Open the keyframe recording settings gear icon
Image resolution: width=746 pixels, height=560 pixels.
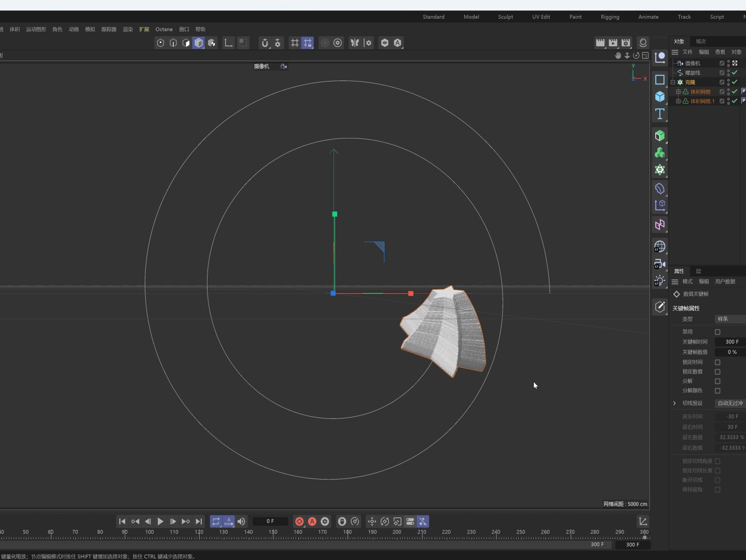[x=324, y=522]
